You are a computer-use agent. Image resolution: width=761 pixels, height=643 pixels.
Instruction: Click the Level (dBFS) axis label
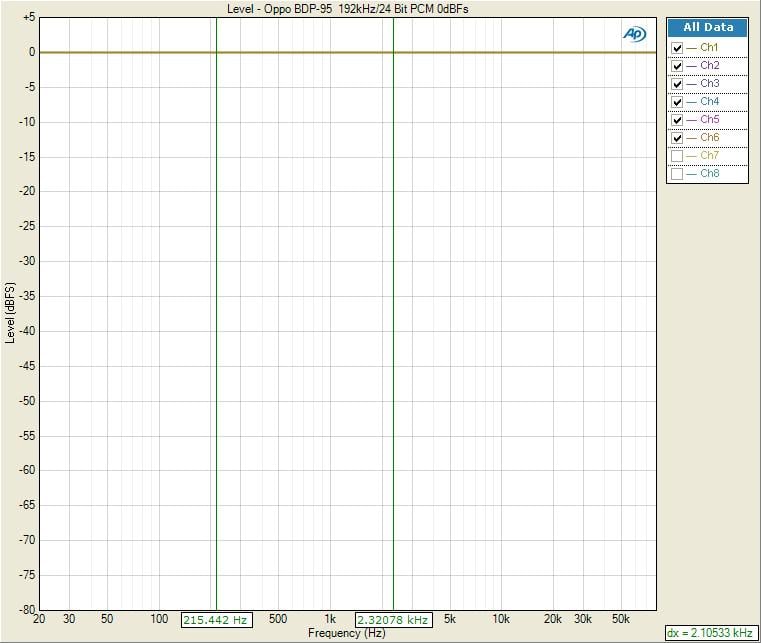(10, 313)
